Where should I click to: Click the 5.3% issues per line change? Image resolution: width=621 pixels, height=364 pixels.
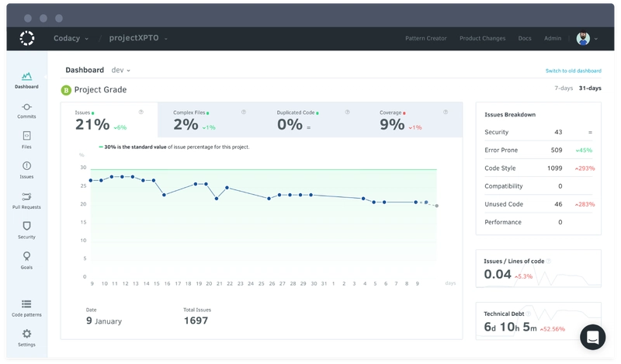coord(523,276)
